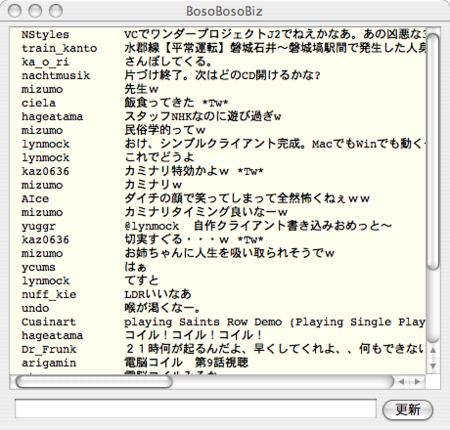This screenshot has height=430, width=450.
Task: Click the message これでどうよ
Action: click(x=159, y=158)
